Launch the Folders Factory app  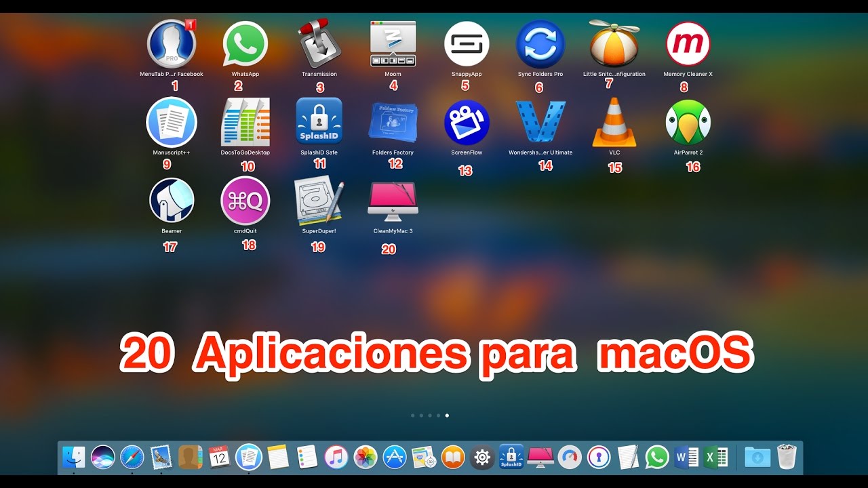[x=393, y=122]
